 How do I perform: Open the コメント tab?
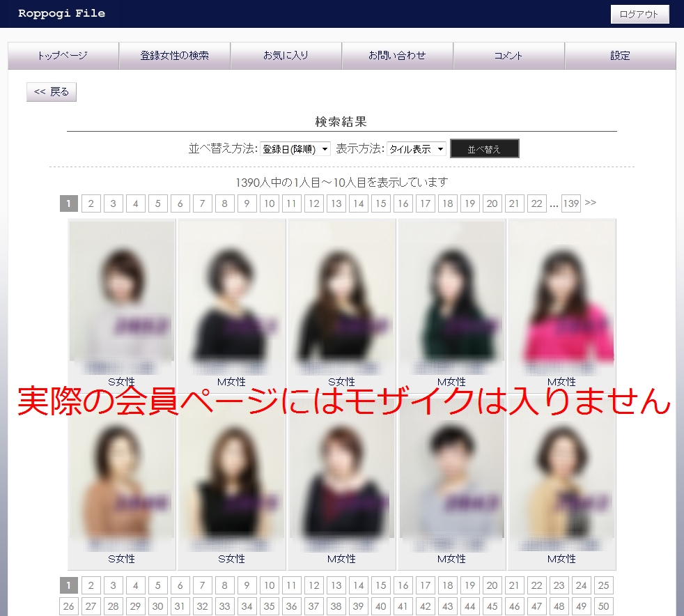click(x=508, y=56)
